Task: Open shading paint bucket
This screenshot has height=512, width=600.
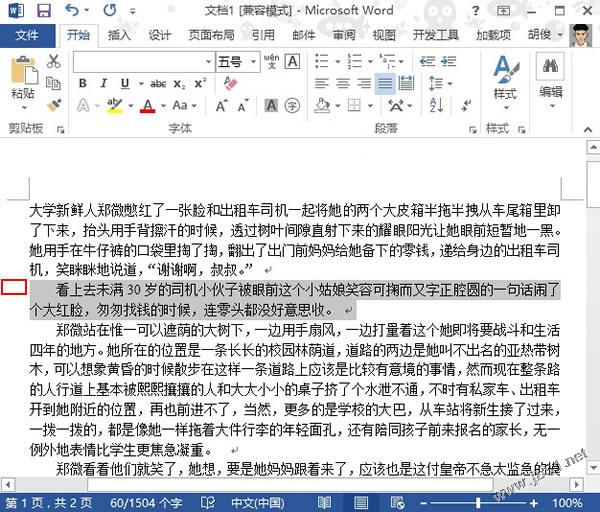Action: (x=322, y=105)
